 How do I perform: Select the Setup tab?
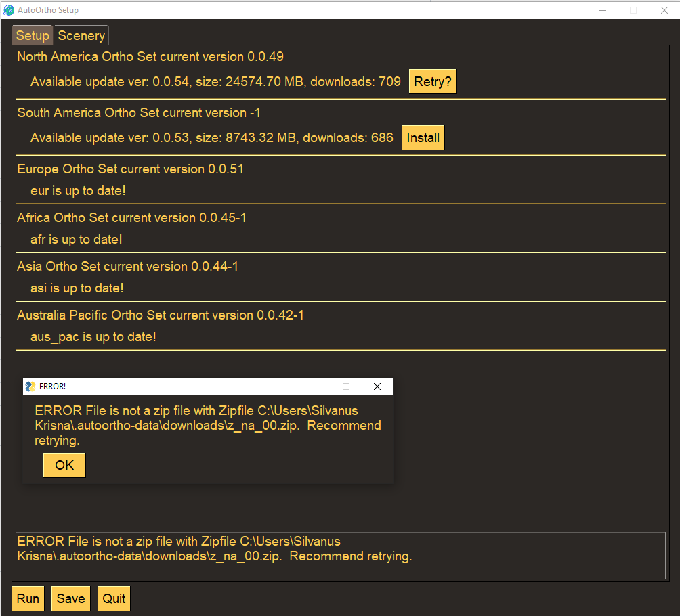[32, 35]
